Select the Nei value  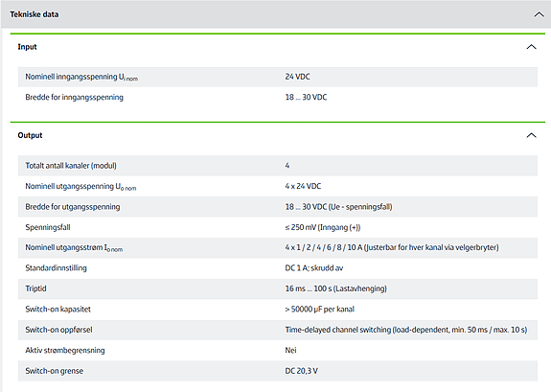click(x=290, y=350)
